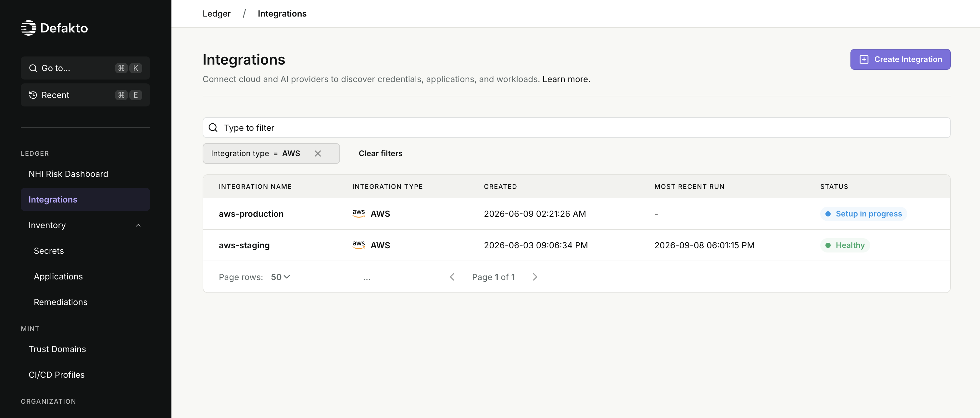Click the AWS logo in aws-staging row
This screenshot has height=418, width=980.
click(359, 245)
